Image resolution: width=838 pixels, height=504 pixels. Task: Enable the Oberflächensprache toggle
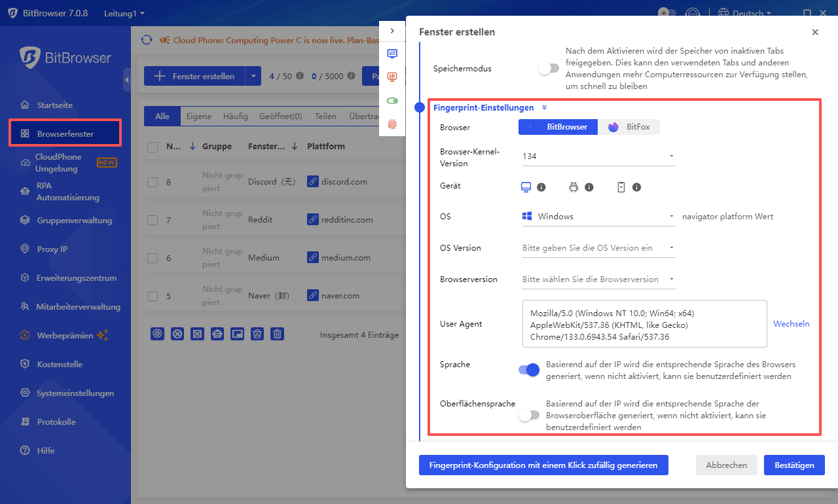(528, 415)
